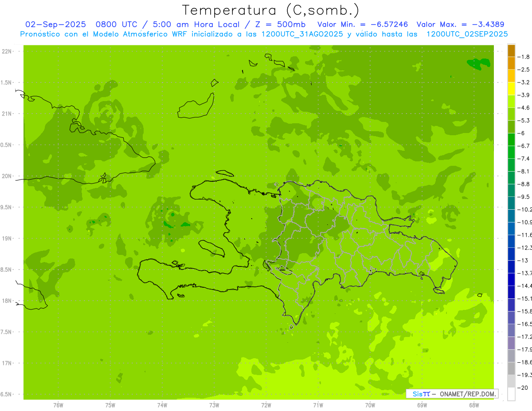
Task: Click the '17N' latitude label
Action: coord(7,363)
